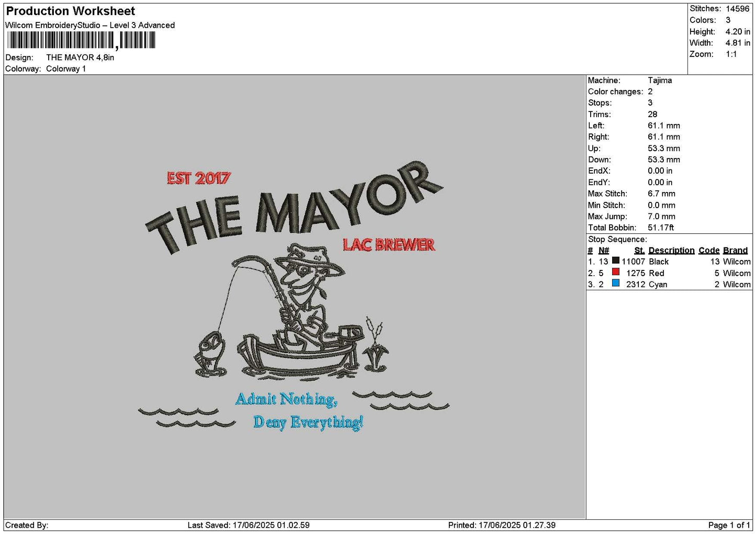Click the red thread color swatch

click(x=616, y=272)
